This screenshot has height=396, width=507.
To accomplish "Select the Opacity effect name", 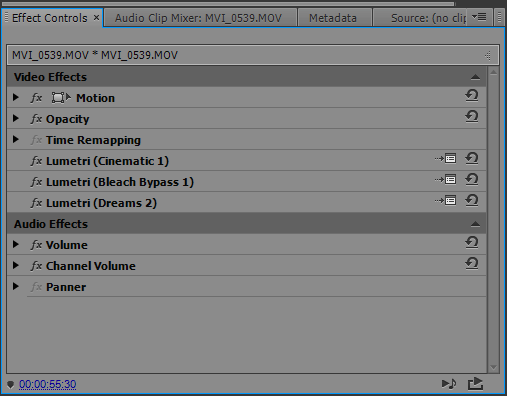I will [68, 119].
